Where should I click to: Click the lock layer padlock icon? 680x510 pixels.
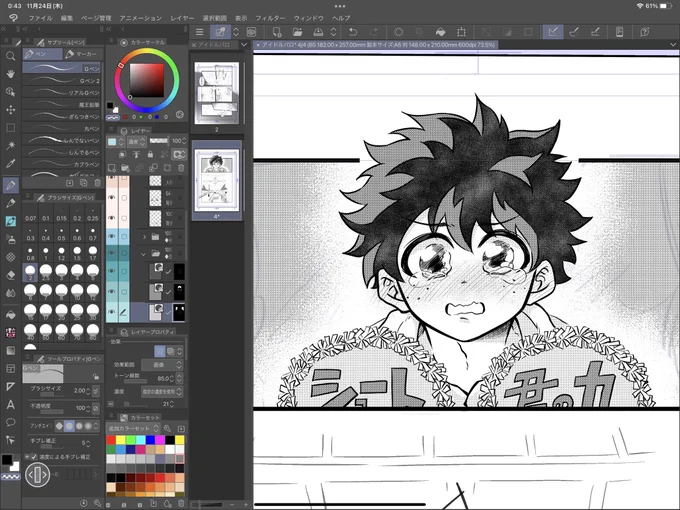pyautogui.click(x=150, y=154)
